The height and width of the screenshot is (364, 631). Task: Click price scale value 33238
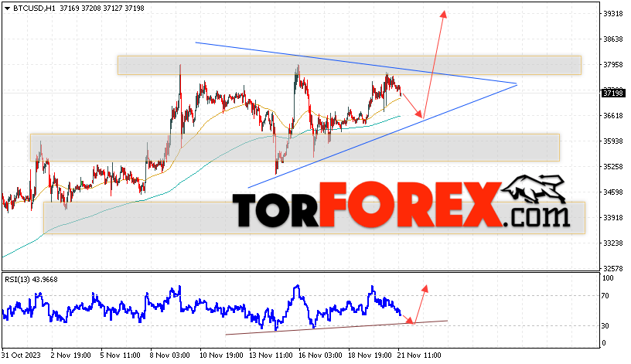[613, 243]
